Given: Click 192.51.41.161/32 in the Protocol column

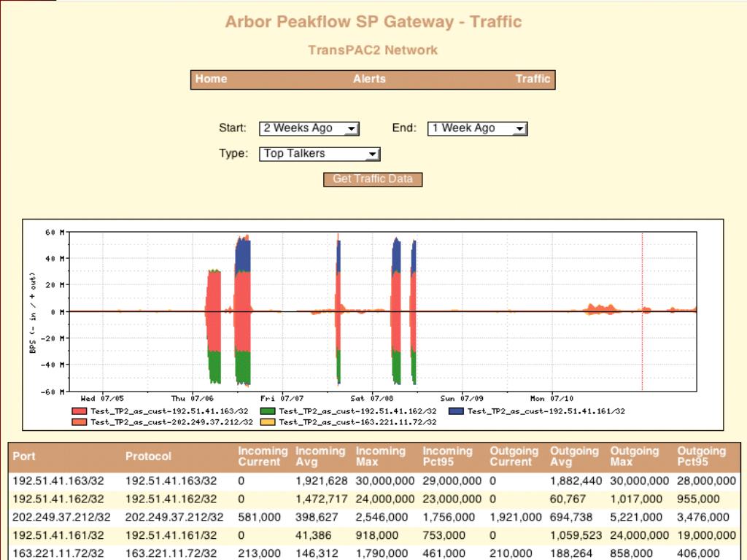Looking at the screenshot, I should point(171,535).
